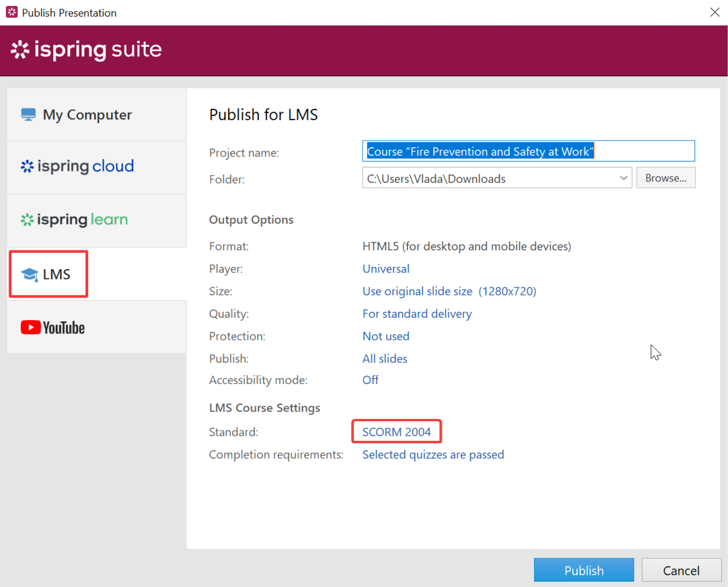Close the Publish Presentation dialog
728x587 pixels.
[714, 12]
